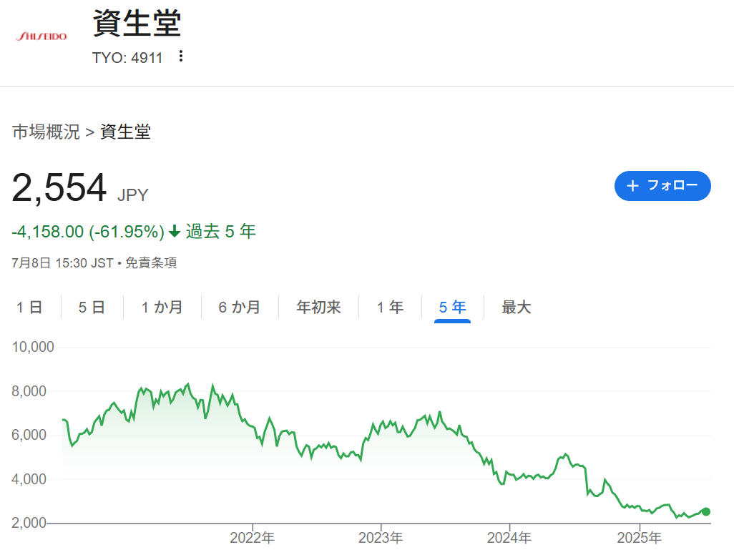734x560 pixels.
Task: Click the 資生堂 page title
Action: tap(137, 24)
